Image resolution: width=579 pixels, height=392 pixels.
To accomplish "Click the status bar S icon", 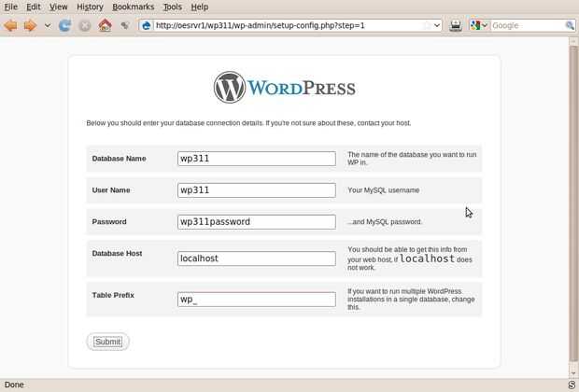I will [572, 385].
